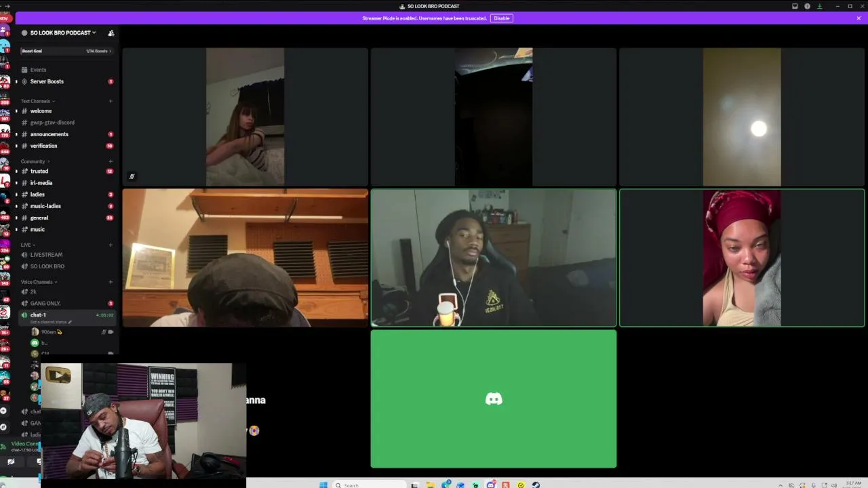Click the Boost Goal progress bar
This screenshot has height=488, width=868.
[66, 51]
